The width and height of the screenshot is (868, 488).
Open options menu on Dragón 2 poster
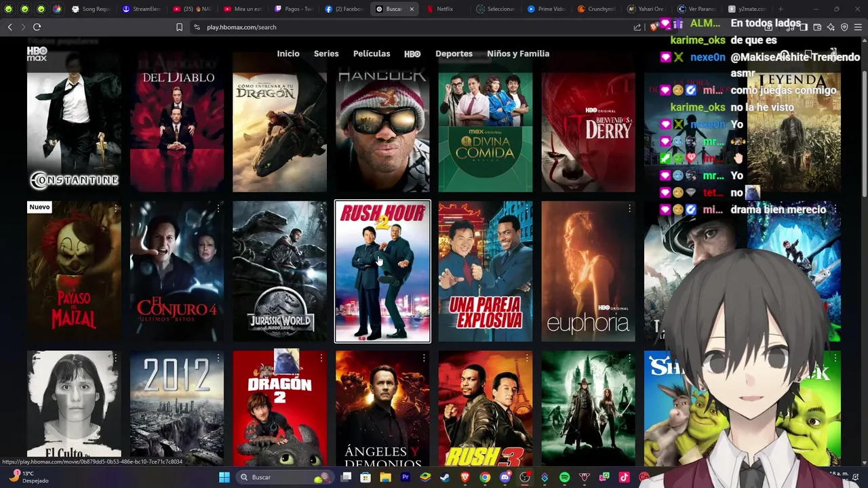321,358
